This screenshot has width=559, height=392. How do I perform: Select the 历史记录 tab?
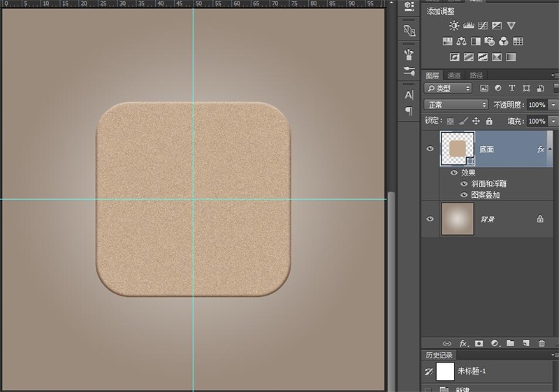click(439, 355)
